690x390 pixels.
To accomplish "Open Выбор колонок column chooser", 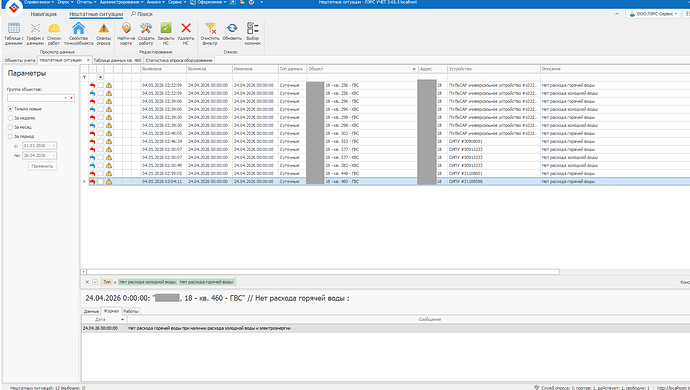I will [x=253, y=33].
